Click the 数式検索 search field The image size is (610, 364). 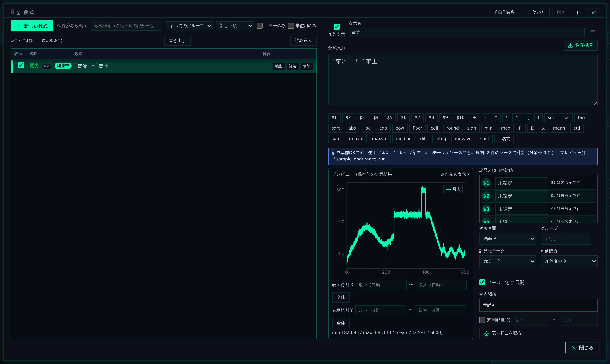point(126,26)
